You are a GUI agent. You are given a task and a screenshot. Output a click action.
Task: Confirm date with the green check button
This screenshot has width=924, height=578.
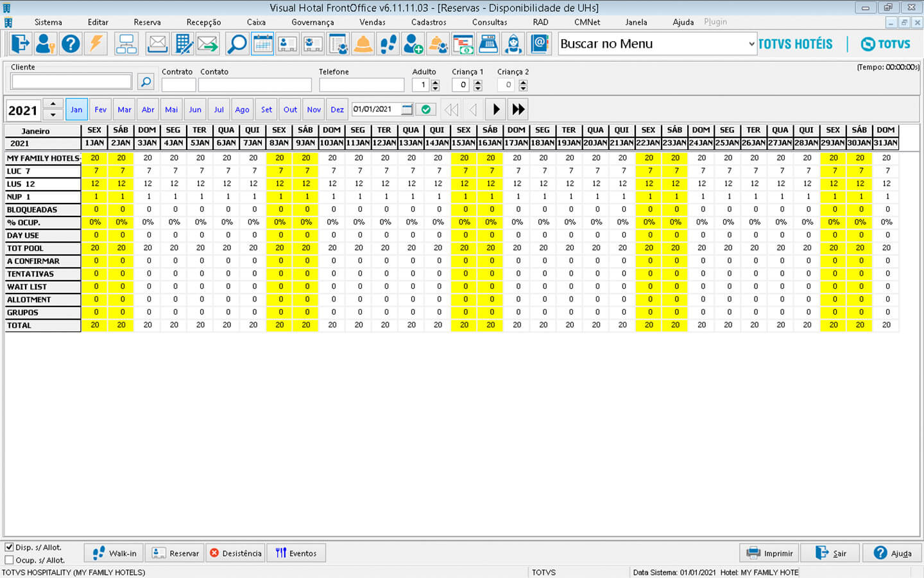[425, 109]
